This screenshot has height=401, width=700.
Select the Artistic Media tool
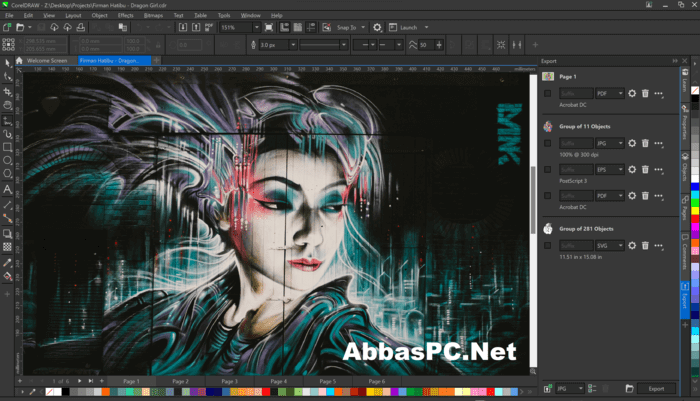coord(8,134)
